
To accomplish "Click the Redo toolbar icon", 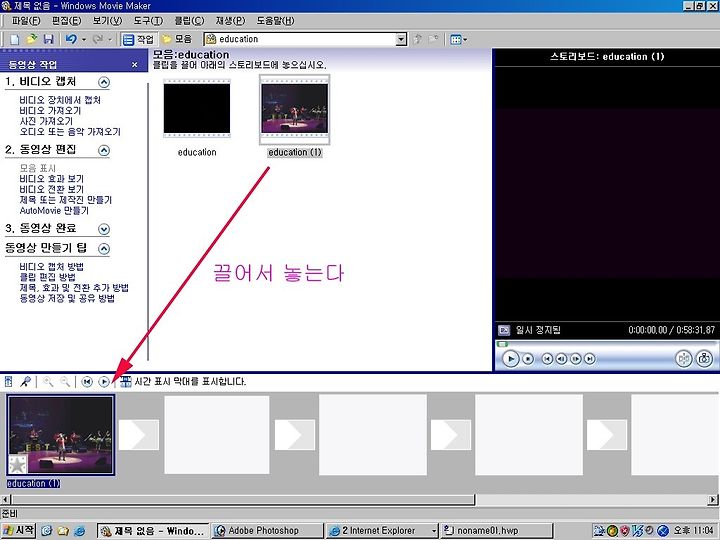I will [x=97, y=39].
